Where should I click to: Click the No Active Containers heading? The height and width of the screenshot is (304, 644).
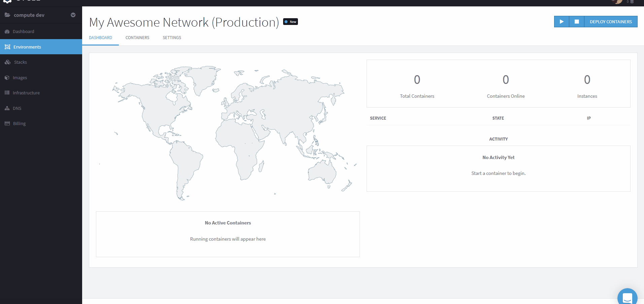[x=228, y=223]
